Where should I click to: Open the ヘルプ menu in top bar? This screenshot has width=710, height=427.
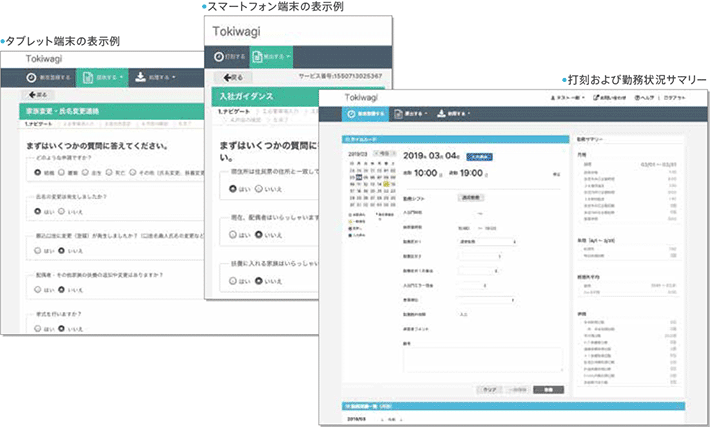[x=643, y=98]
